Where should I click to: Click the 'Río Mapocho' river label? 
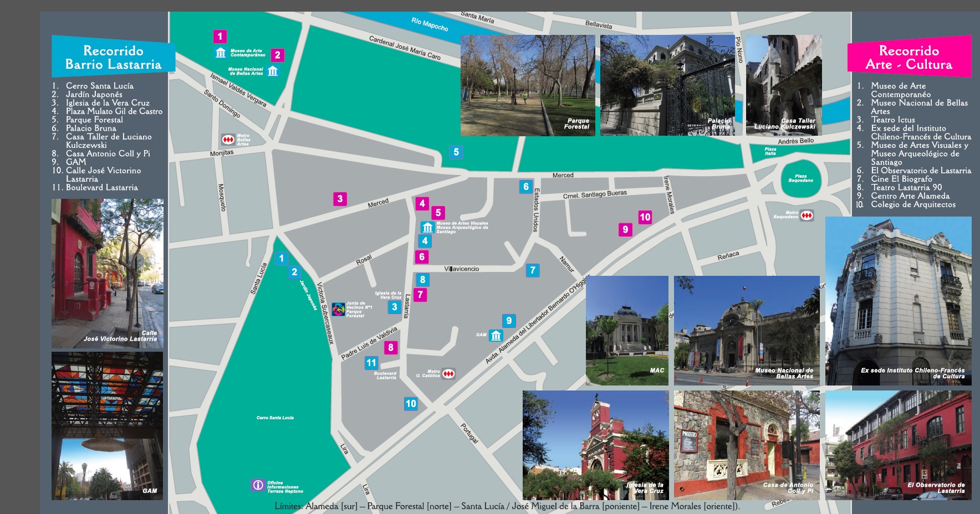(x=430, y=24)
